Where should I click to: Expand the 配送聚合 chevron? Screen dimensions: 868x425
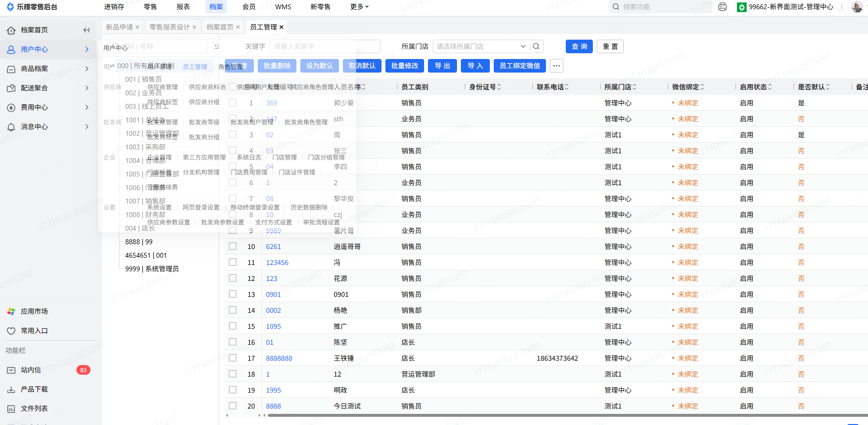coord(87,88)
